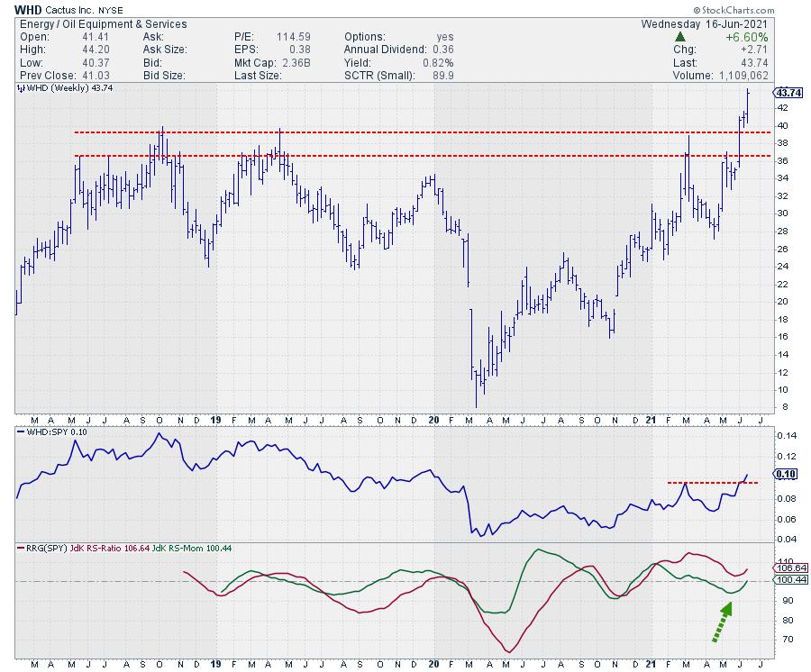Screen dimensions: 811x672
Task: Click the price bar icon beside WHD (Weekly)
Action: pos(20,89)
